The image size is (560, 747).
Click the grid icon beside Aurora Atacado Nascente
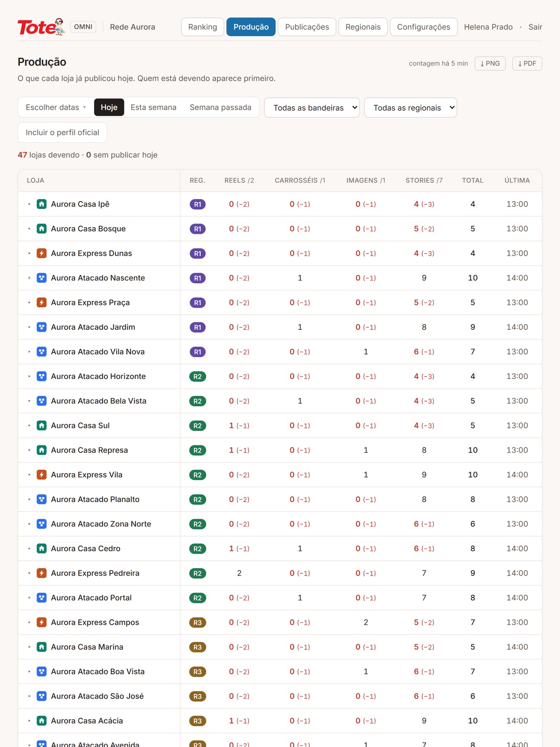point(42,278)
